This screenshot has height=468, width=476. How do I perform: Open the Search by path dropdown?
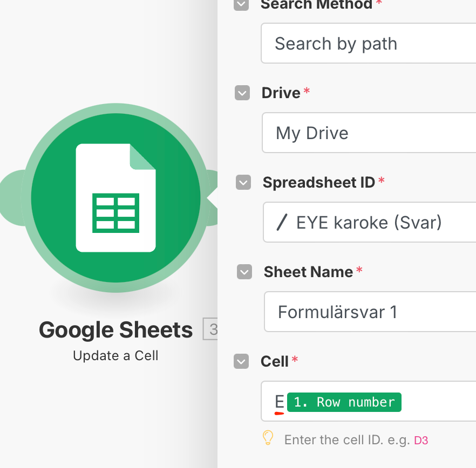[x=369, y=43]
